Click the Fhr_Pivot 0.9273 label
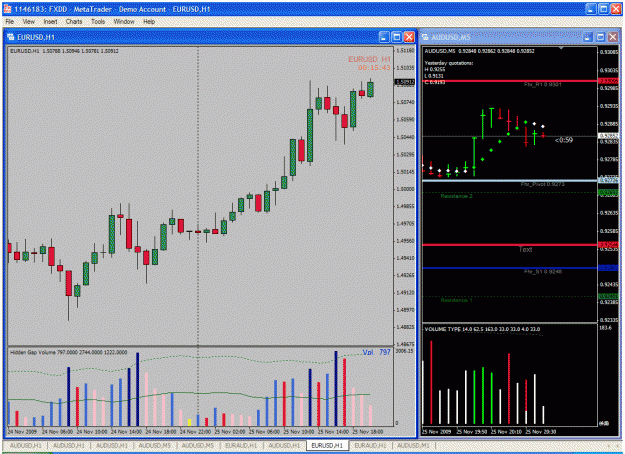The image size is (625, 454). [542, 185]
